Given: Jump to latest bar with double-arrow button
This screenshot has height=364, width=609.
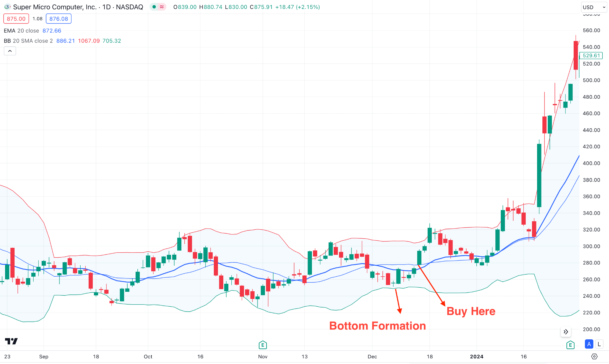Looking at the screenshot, I should [x=566, y=332].
